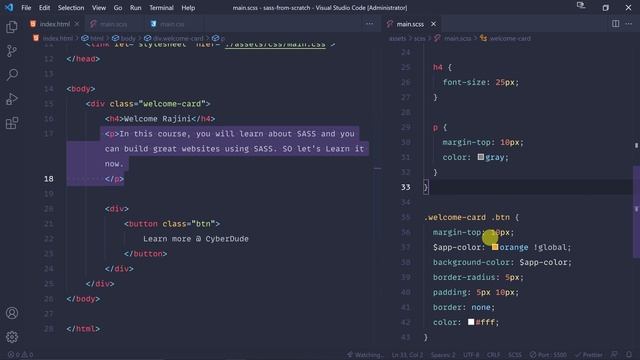Close the right main.scss tab
Viewport: 640px width, 360px height.
pyautogui.click(x=433, y=24)
